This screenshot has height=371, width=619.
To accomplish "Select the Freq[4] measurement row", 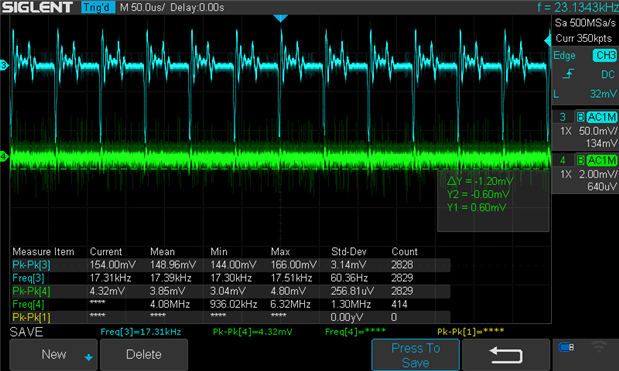I will point(230,304).
